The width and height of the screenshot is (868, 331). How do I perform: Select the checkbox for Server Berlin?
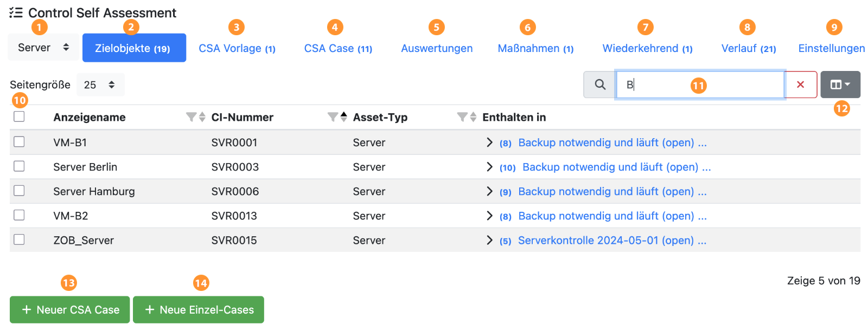click(19, 166)
